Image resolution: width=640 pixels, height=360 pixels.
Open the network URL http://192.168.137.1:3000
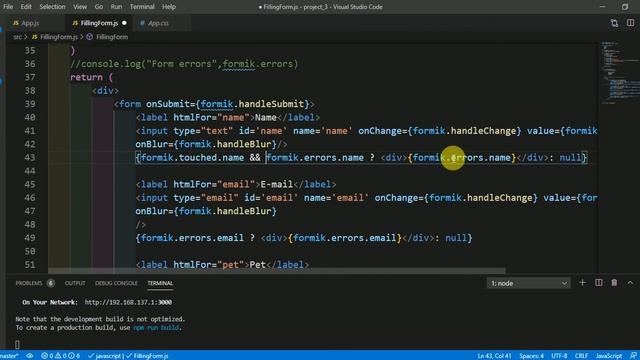[128, 302]
